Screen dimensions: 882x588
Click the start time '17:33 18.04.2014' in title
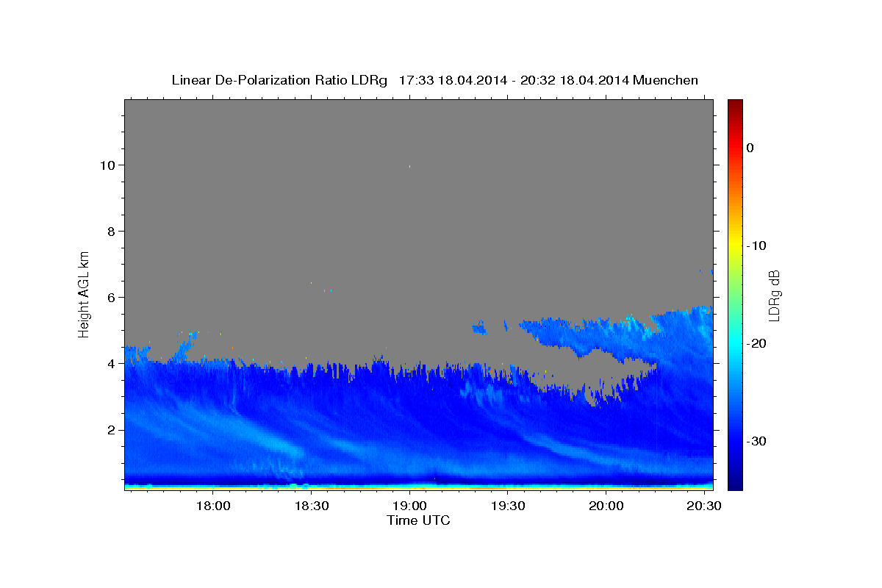[x=452, y=80]
